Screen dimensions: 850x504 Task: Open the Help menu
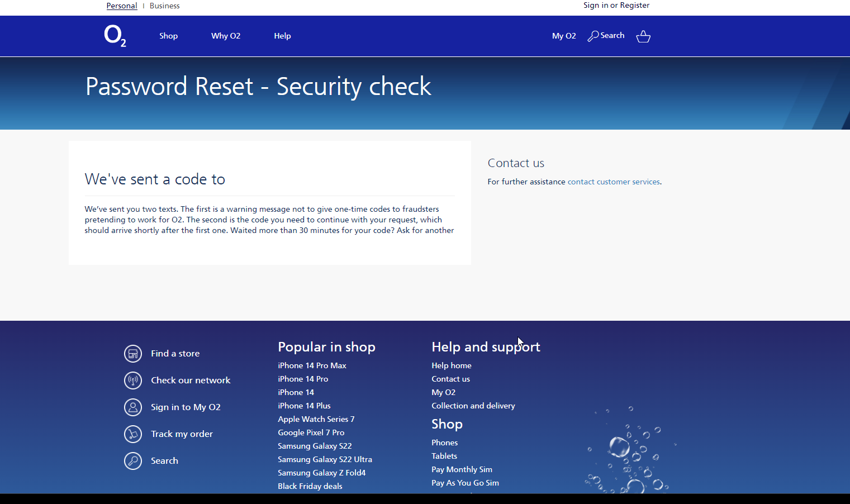click(x=282, y=35)
